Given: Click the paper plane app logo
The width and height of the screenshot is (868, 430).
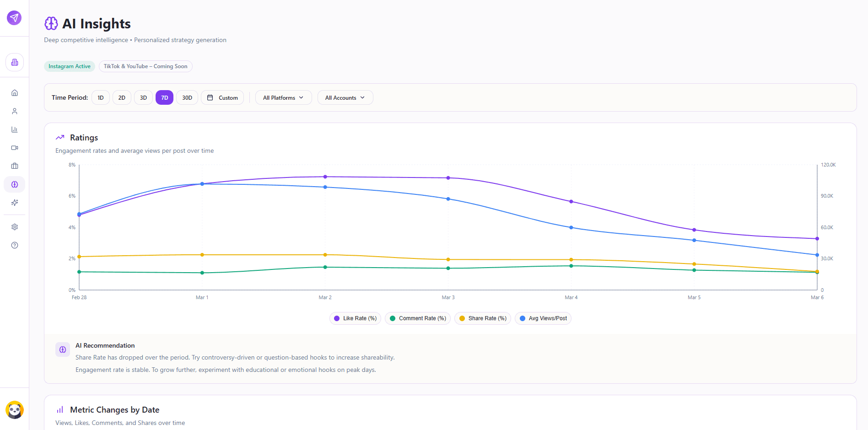Looking at the screenshot, I should tap(14, 18).
